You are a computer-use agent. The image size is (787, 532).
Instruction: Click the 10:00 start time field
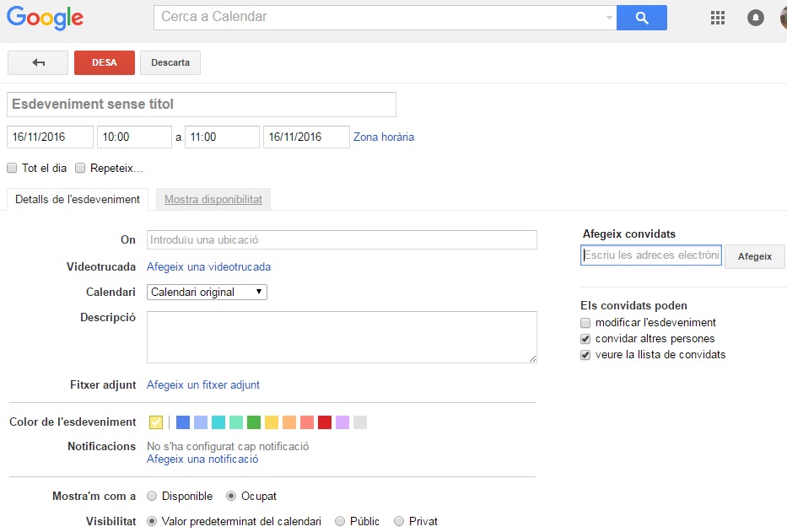point(134,137)
